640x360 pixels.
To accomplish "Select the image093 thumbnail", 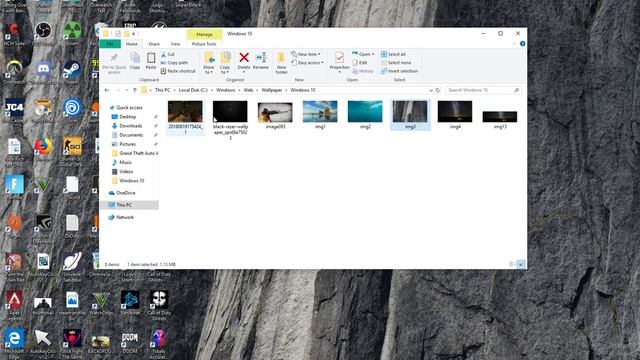I will tap(275, 112).
